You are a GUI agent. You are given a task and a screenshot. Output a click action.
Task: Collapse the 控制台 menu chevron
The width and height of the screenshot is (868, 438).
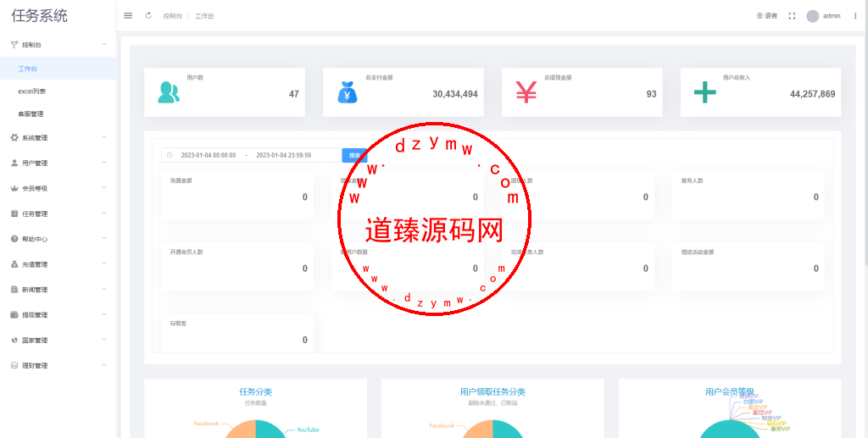click(104, 44)
